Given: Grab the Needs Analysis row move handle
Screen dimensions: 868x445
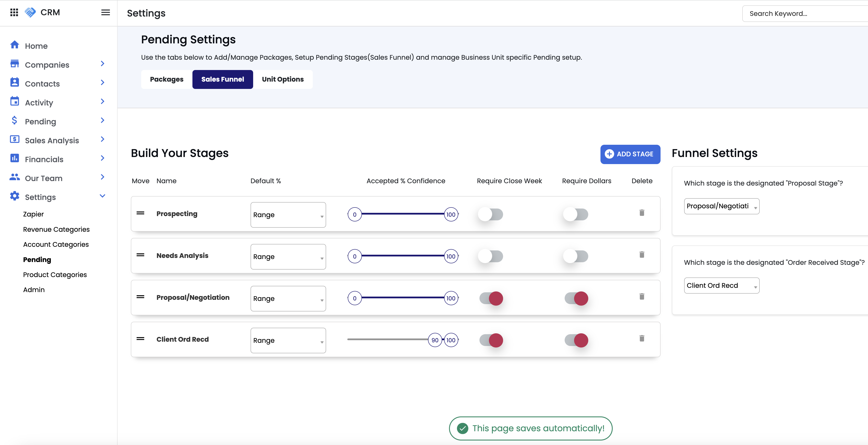Looking at the screenshot, I should click(141, 255).
